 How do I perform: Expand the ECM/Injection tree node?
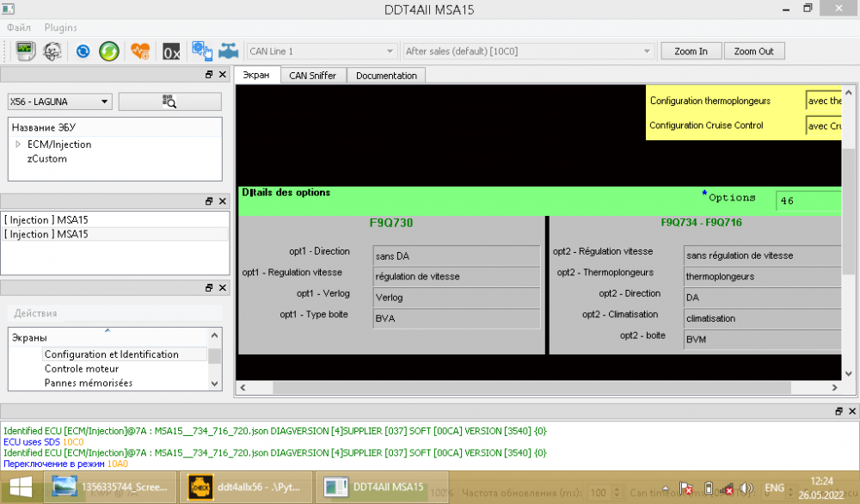(x=18, y=144)
